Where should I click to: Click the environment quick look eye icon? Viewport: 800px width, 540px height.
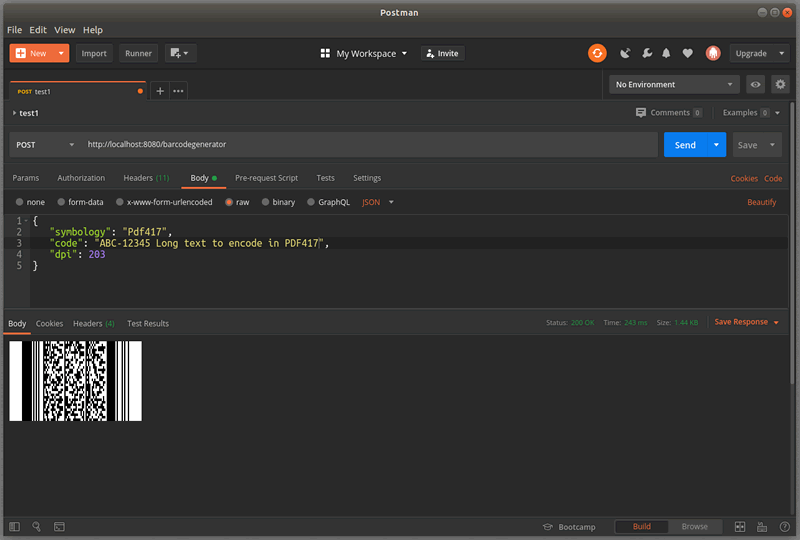click(x=755, y=84)
